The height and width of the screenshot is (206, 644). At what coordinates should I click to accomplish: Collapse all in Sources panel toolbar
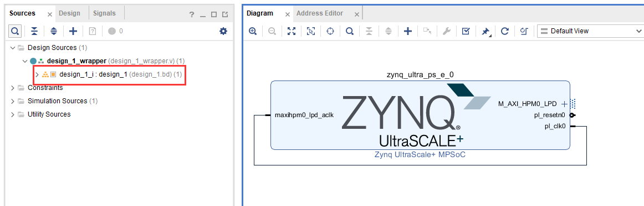pos(34,31)
